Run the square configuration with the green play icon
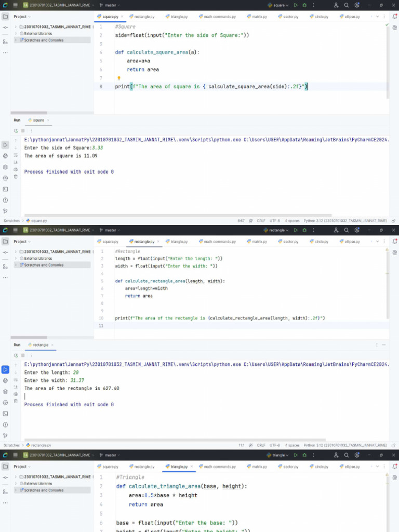 pos(296,5)
